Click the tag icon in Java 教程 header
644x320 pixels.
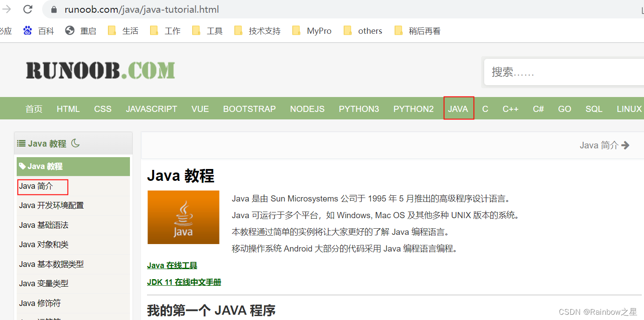point(22,166)
